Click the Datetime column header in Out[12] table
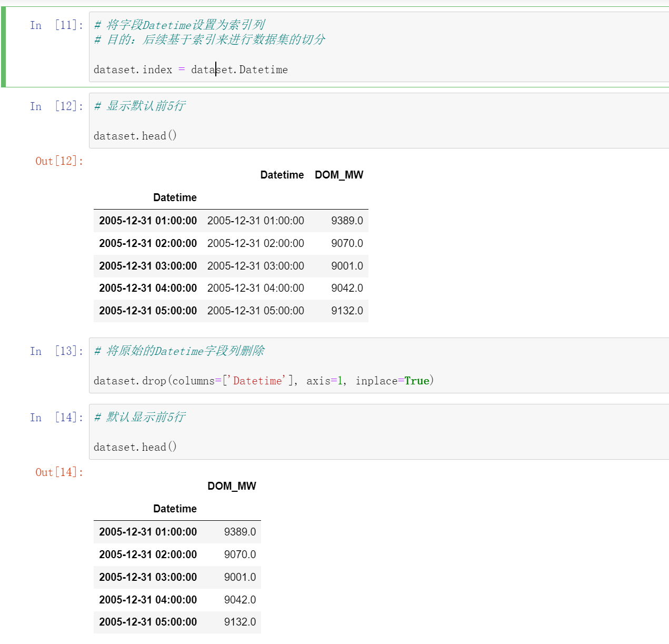Image resolution: width=669 pixels, height=644 pixels. [x=282, y=175]
